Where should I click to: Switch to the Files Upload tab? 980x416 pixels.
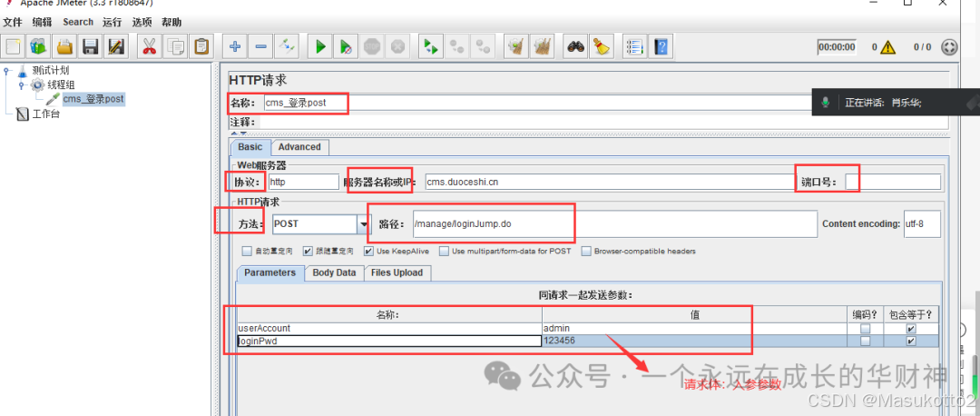coord(397,272)
